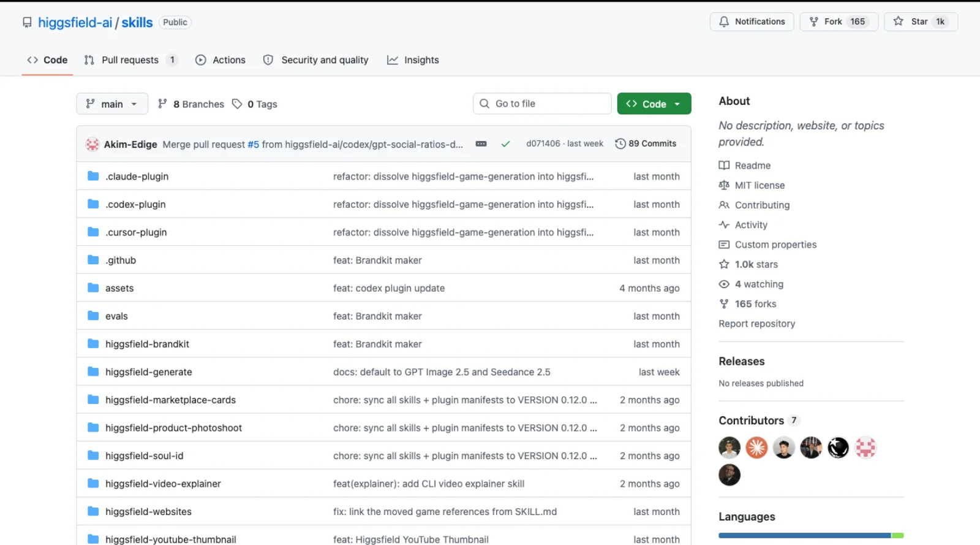Open pull request #5 link
This screenshot has width=980, height=545.
254,144
